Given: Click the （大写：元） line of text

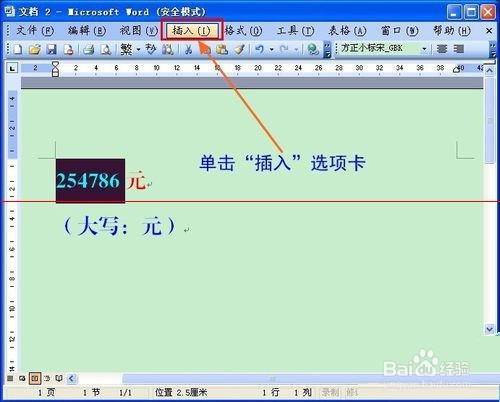Looking at the screenshot, I should pos(119,227).
